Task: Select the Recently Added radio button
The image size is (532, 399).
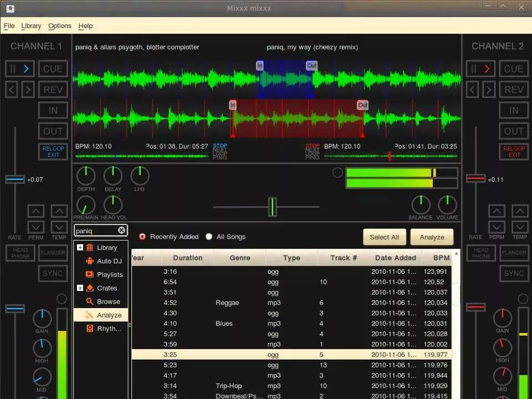Action: pyautogui.click(x=142, y=237)
